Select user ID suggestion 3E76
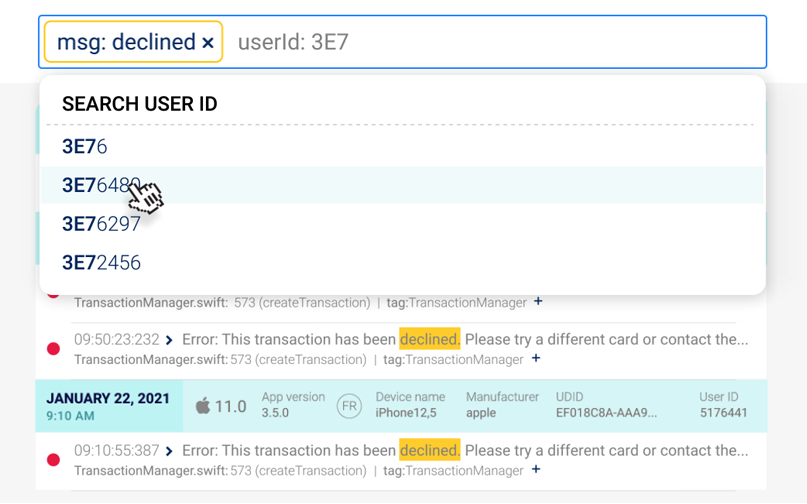Viewport: 807px width, 504px height. (85, 146)
